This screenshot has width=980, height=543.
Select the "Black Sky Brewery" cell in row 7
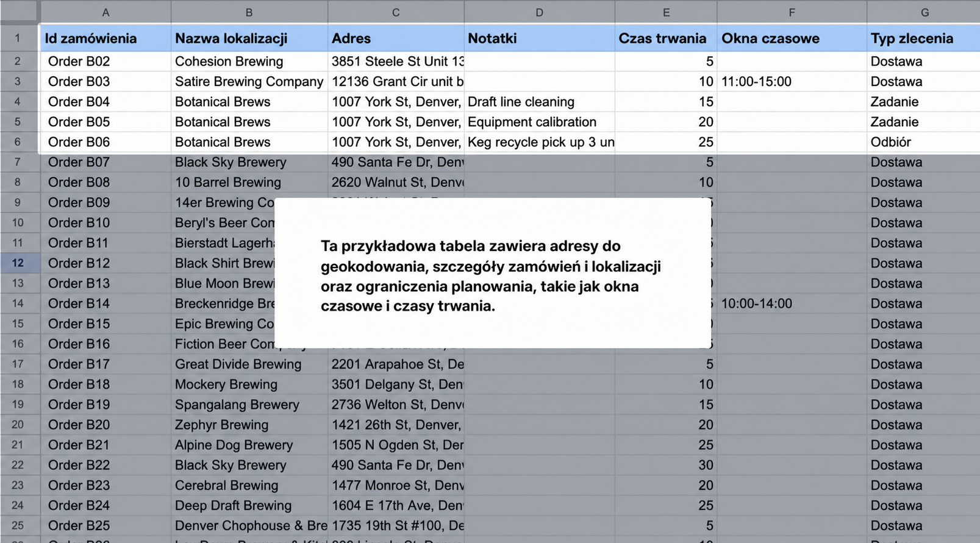pyautogui.click(x=249, y=162)
